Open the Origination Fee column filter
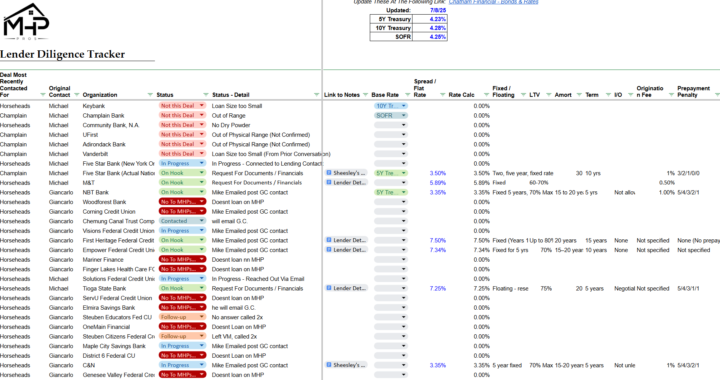The width and height of the screenshot is (720, 380). [671, 95]
